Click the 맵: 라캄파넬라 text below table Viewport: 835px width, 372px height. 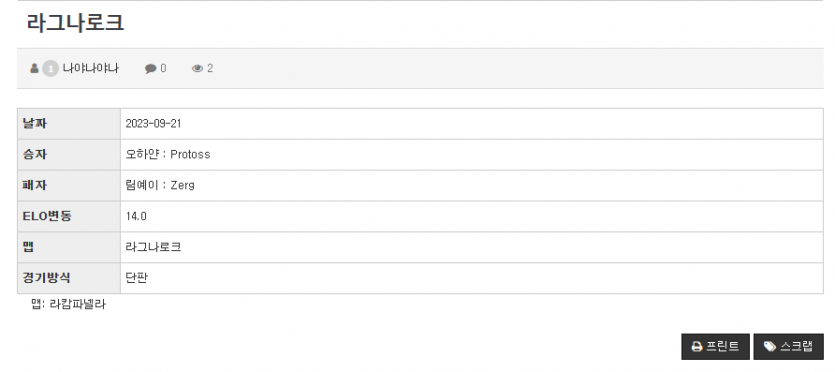68,304
